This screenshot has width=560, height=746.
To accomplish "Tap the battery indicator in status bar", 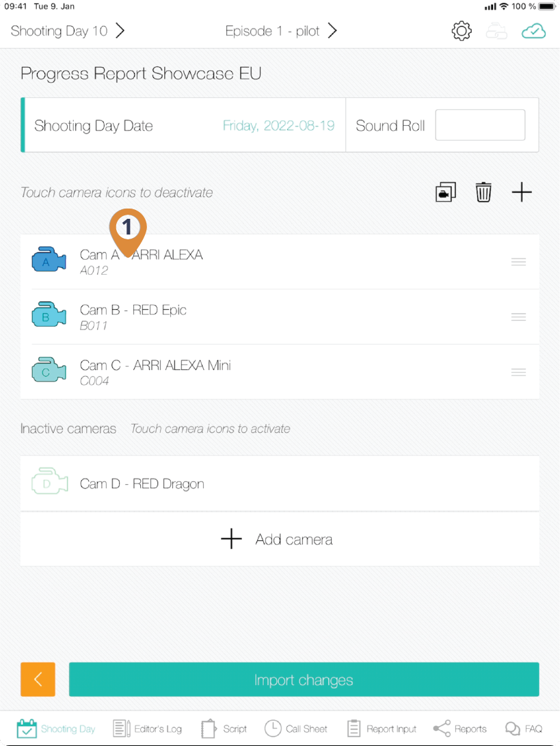I will tap(547, 7).
